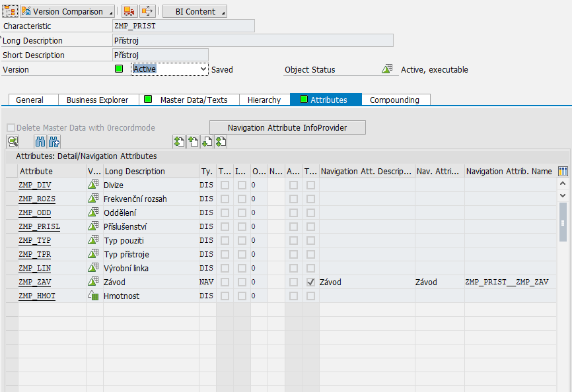Click the orange export arrow toolbar icon

pyautogui.click(x=147, y=11)
